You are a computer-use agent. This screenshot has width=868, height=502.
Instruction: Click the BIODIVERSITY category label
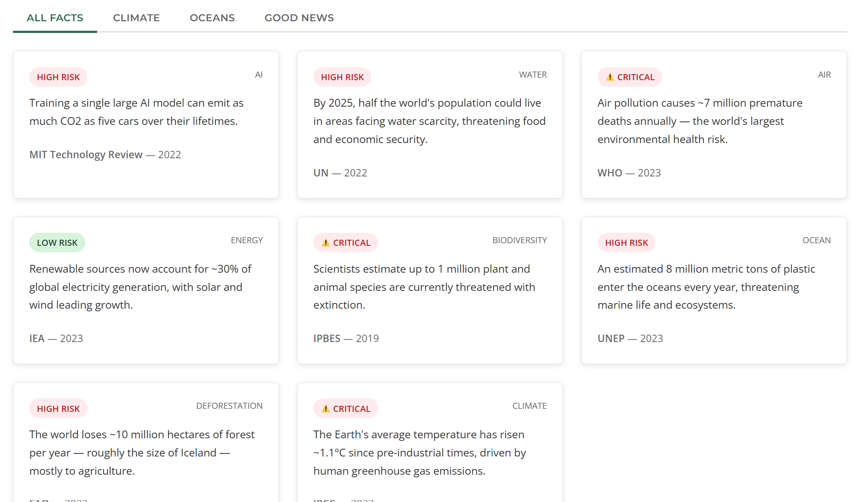pos(519,240)
